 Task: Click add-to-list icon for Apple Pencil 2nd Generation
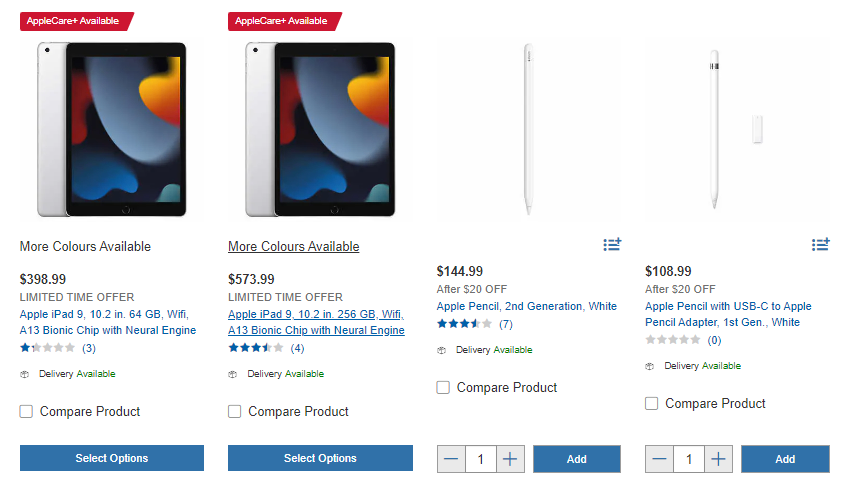pyautogui.click(x=612, y=244)
